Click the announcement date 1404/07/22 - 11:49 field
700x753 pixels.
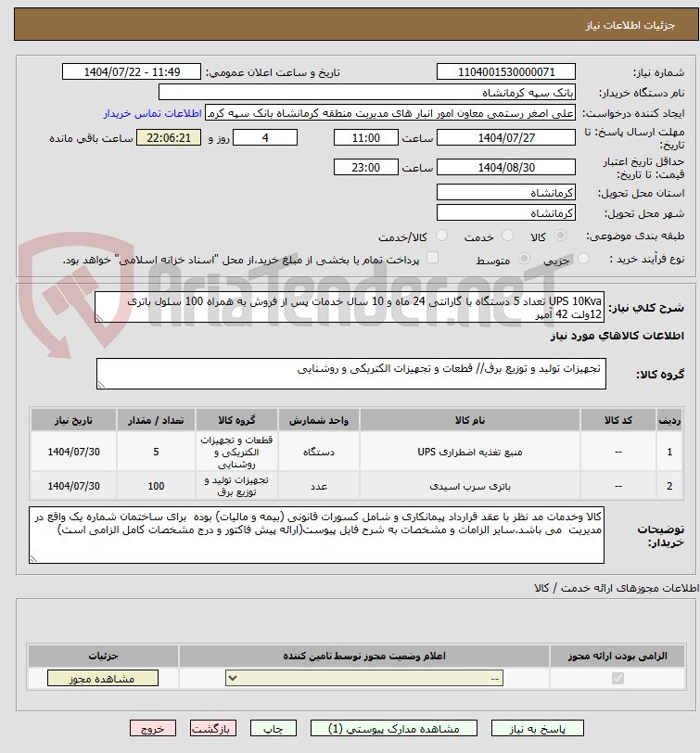point(132,72)
